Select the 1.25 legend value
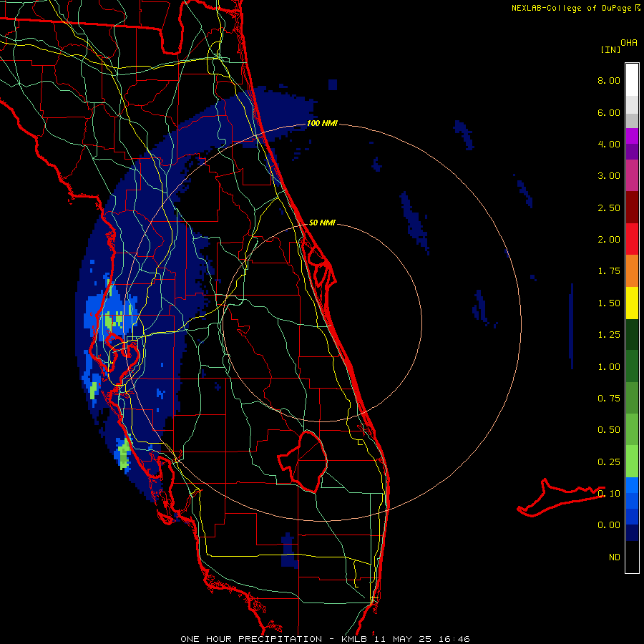644x644 pixels. pyautogui.click(x=609, y=335)
